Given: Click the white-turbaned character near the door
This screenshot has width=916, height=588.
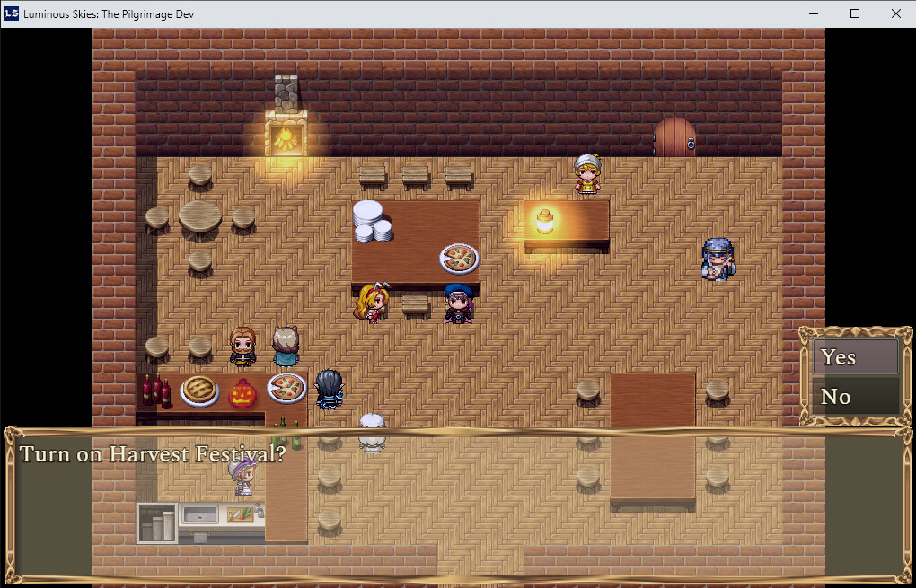Looking at the screenshot, I should pyautogui.click(x=587, y=173).
